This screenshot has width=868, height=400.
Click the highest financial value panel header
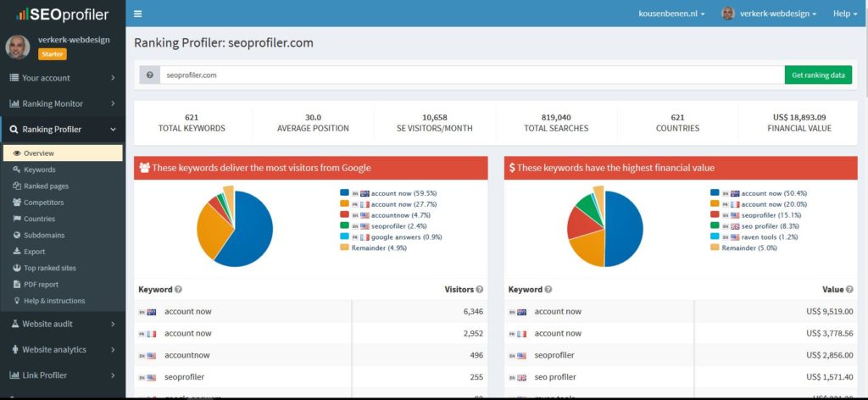click(x=681, y=168)
